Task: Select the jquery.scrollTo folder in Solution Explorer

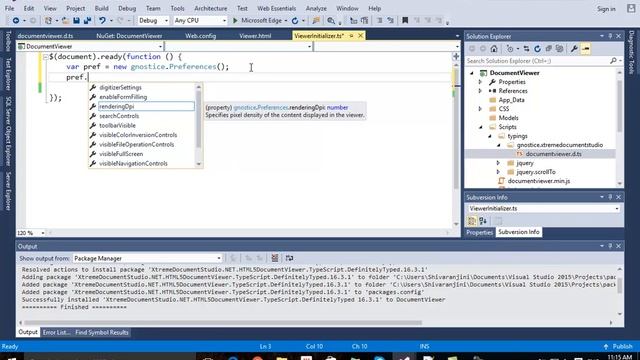Action: pyautogui.click(x=536, y=172)
